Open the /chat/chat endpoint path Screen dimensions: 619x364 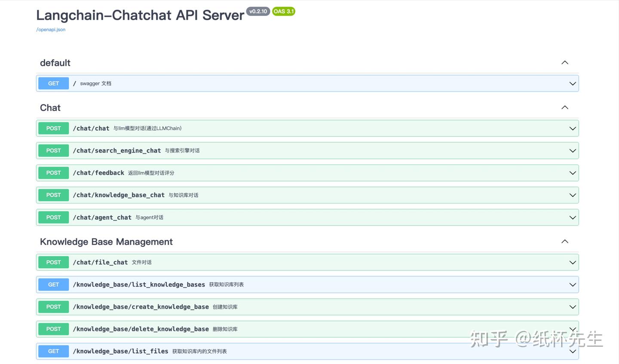point(91,128)
